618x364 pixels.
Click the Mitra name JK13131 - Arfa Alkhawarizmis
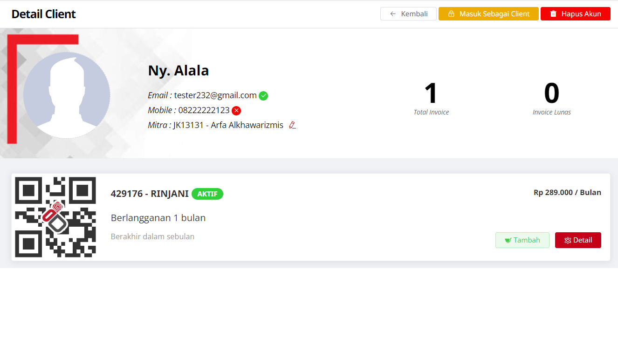228,125
